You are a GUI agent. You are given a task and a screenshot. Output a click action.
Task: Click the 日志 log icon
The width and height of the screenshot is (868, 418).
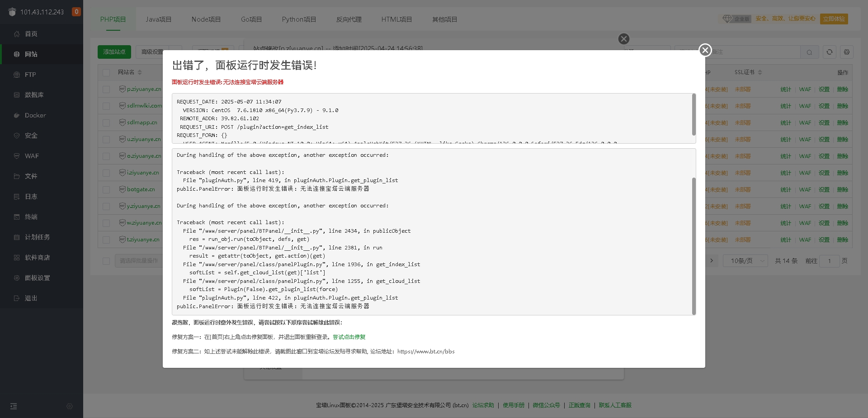click(17, 197)
